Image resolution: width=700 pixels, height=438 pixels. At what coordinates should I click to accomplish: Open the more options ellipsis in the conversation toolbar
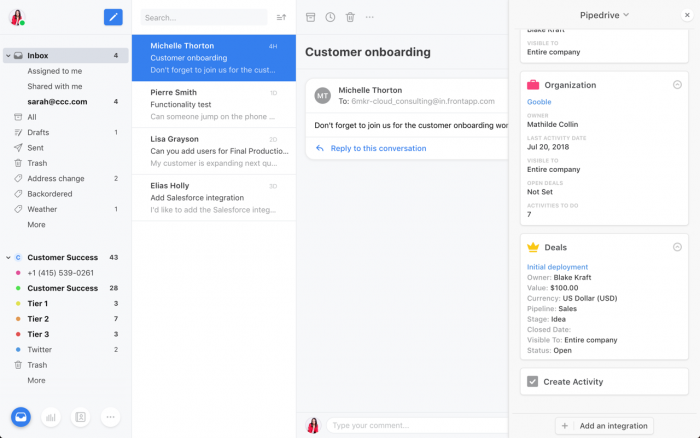point(370,17)
